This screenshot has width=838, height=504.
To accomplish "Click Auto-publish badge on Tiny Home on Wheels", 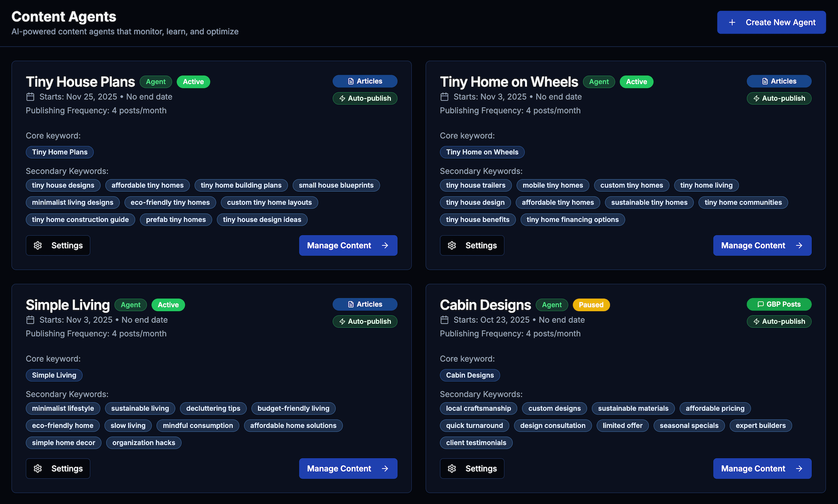I will (779, 98).
